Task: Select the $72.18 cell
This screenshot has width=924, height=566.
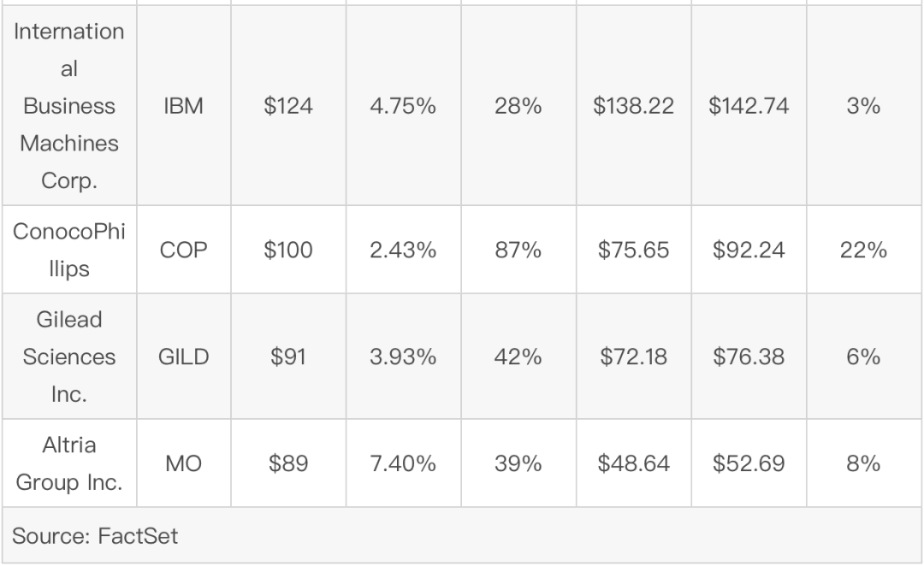Action: pyautogui.click(x=633, y=357)
